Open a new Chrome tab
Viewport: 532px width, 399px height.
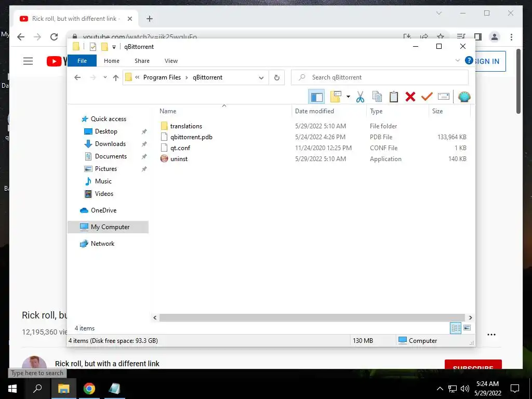149,19
